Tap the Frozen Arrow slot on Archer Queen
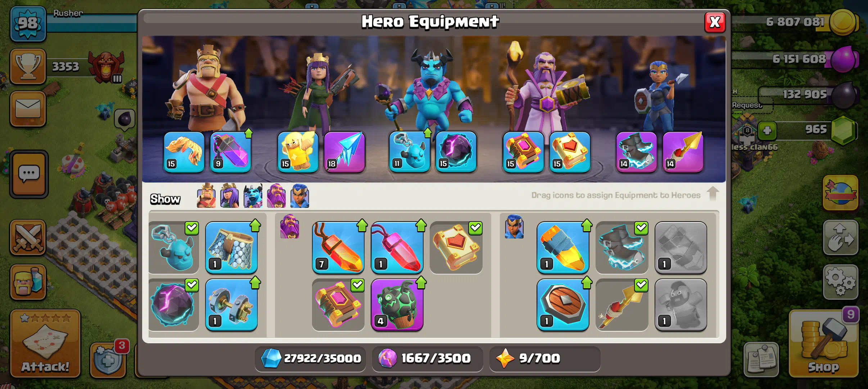This screenshot has height=389, width=868. (344, 152)
